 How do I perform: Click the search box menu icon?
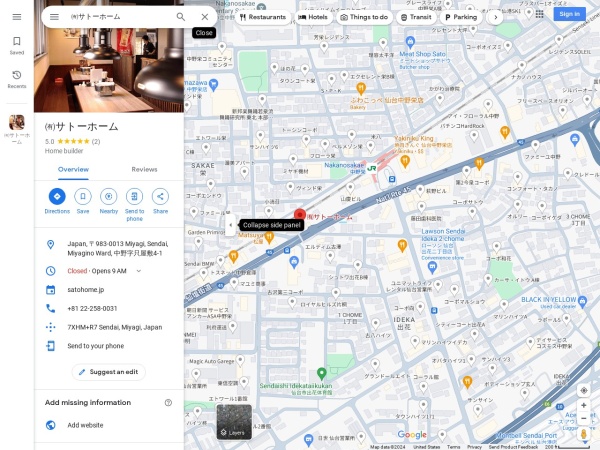click(x=54, y=17)
